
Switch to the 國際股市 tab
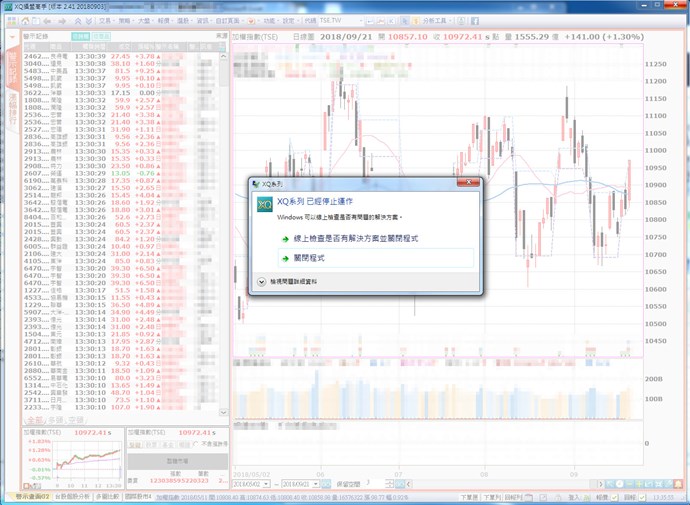pyautogui.click(x=137, y=496)
